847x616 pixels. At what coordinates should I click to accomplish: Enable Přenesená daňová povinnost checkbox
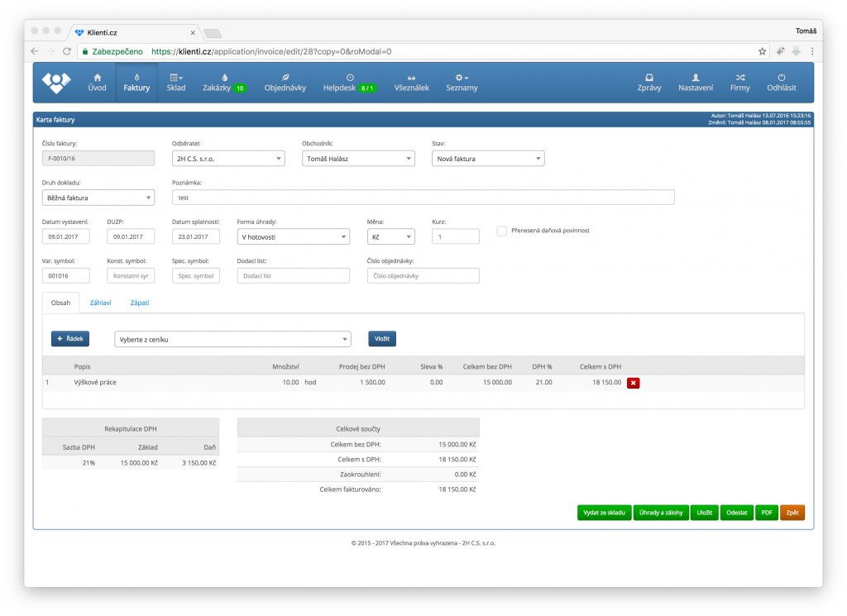502,232
